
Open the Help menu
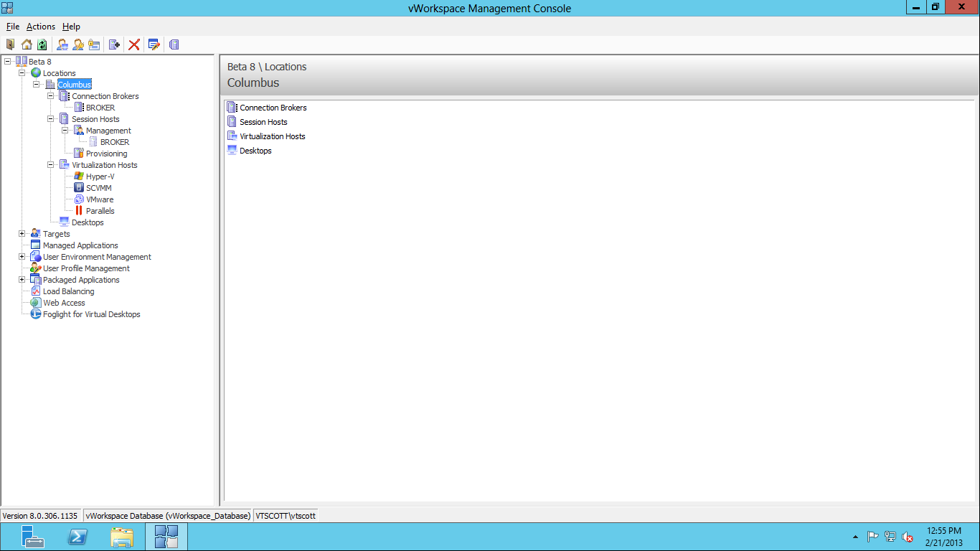pyautogui.click(x=71, y=27)
